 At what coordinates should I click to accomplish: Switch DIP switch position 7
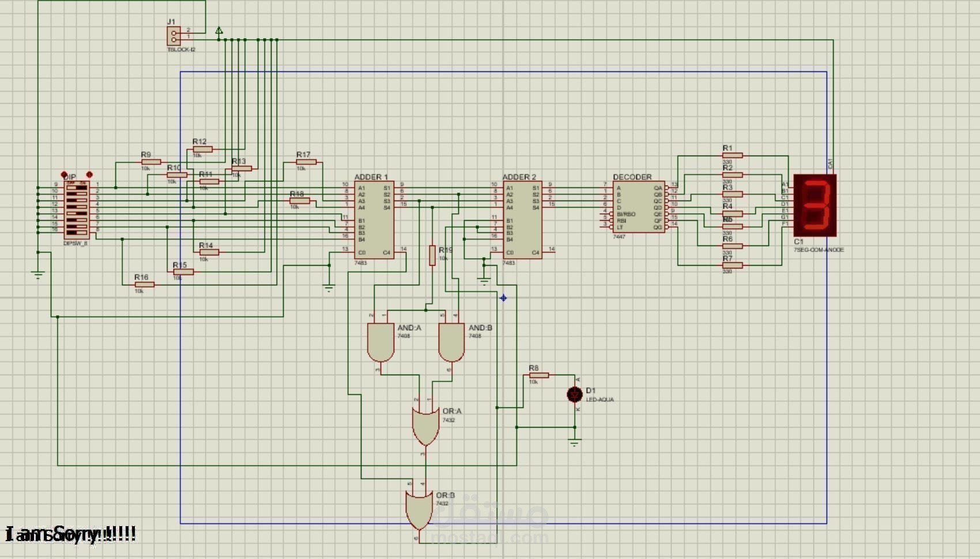coord(77,226)
